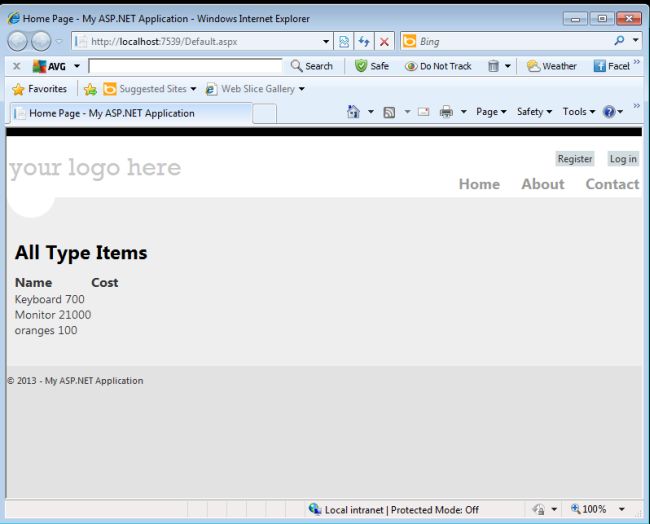Viewport: 650px width, 524px height.
Task: Open recent pages dropdown beside Forward button
Action: [58, 41]
